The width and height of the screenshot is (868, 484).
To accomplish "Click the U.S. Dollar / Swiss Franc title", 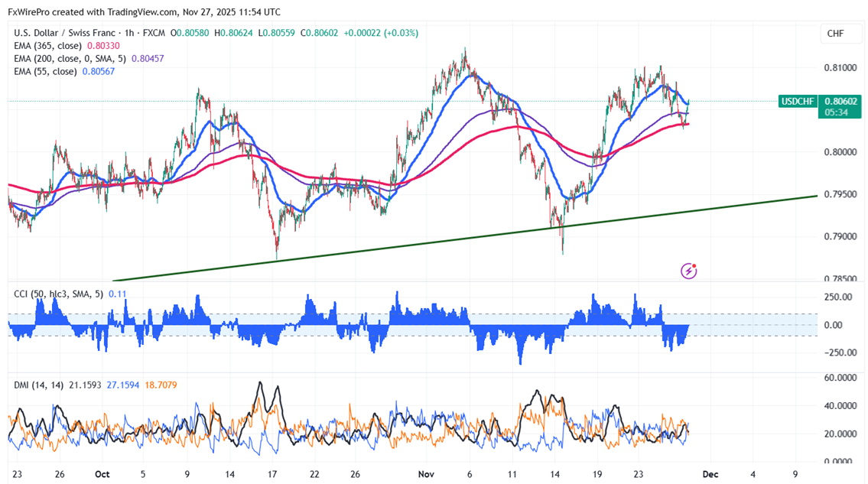I will 65,33.
